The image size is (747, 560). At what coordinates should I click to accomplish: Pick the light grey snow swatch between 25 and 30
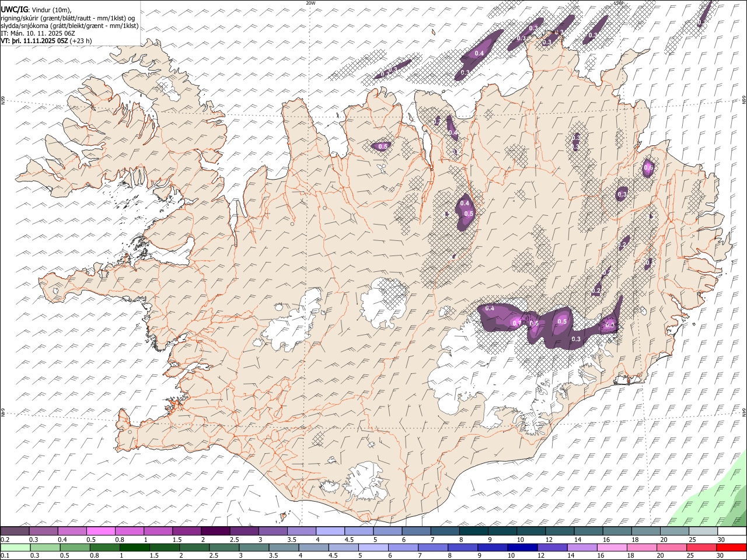tap(703, 531)
